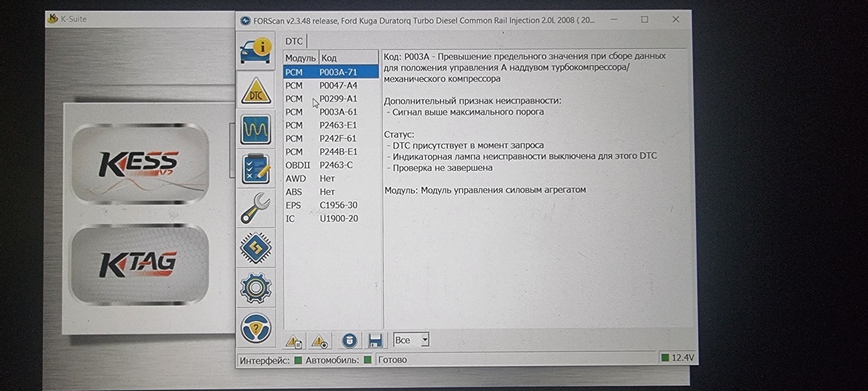Viewport: 868px width, 391px height.
Task: Click the Модуль column header
Action: pyautogui.click(x=300, y=58)
